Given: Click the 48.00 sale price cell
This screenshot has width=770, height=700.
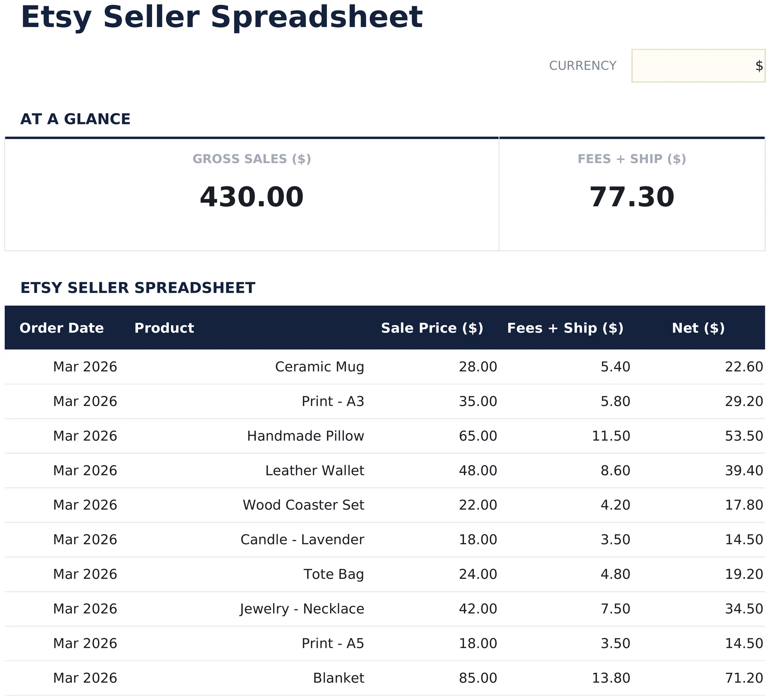Looking at the screenshot, I should click(x=478, y=471).
